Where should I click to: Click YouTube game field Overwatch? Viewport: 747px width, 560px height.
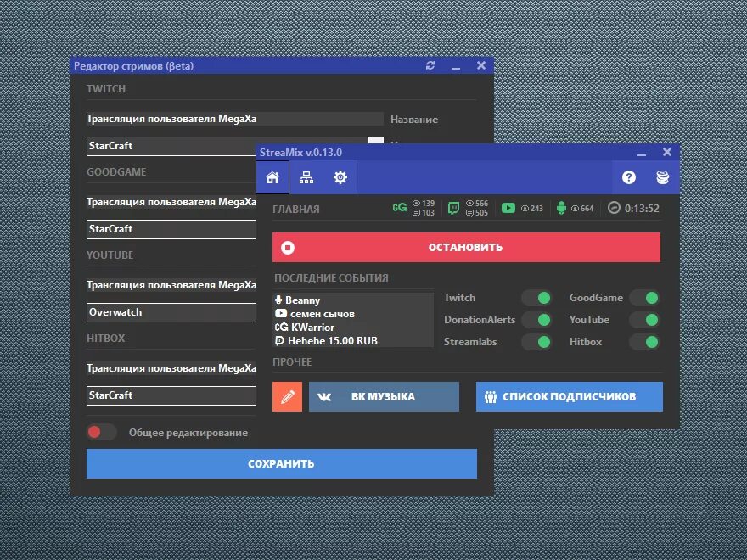coord(171,312)
